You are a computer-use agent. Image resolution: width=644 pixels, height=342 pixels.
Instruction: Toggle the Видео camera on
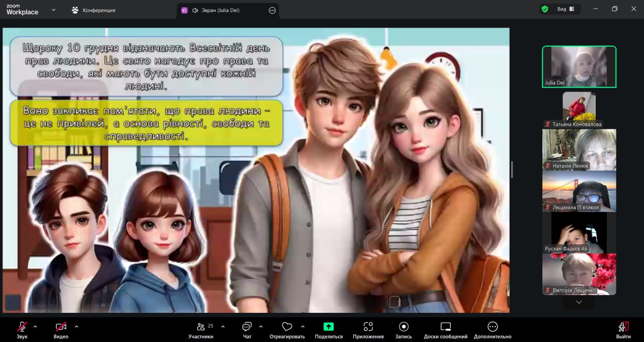coord(61,327)
